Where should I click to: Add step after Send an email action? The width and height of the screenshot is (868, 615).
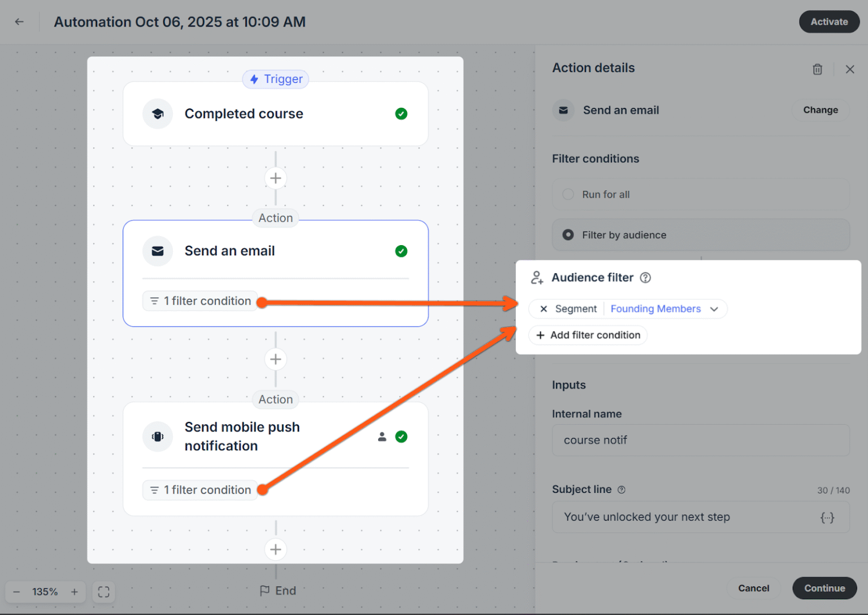pos(276,359)
